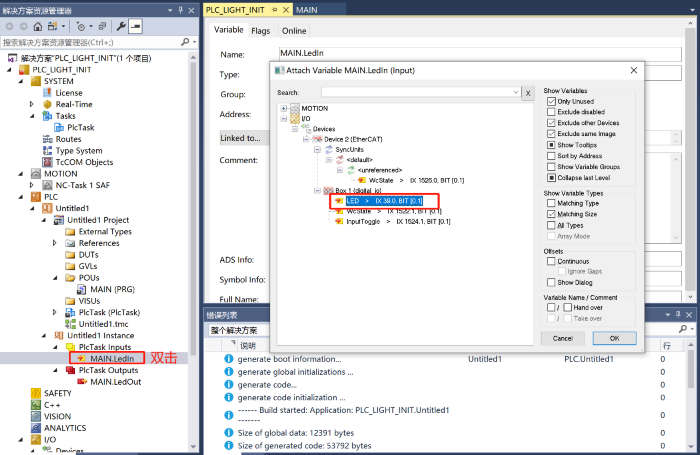Enable the Exclude disabled checkbox
This screenshot has height=455, width=700.
coord(550,112)
